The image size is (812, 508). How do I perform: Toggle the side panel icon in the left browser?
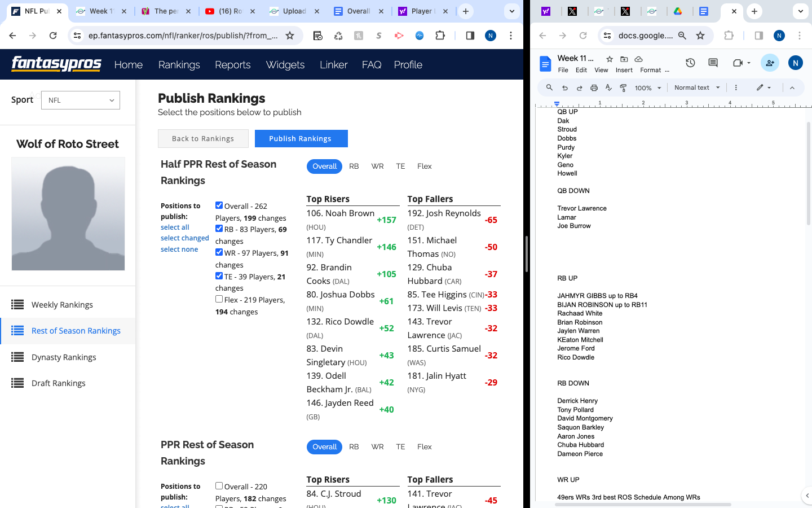coord(470,36)
